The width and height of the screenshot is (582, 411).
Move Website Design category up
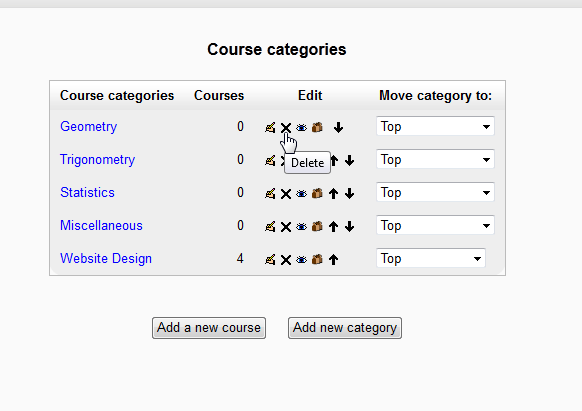(x=334, y=260)
